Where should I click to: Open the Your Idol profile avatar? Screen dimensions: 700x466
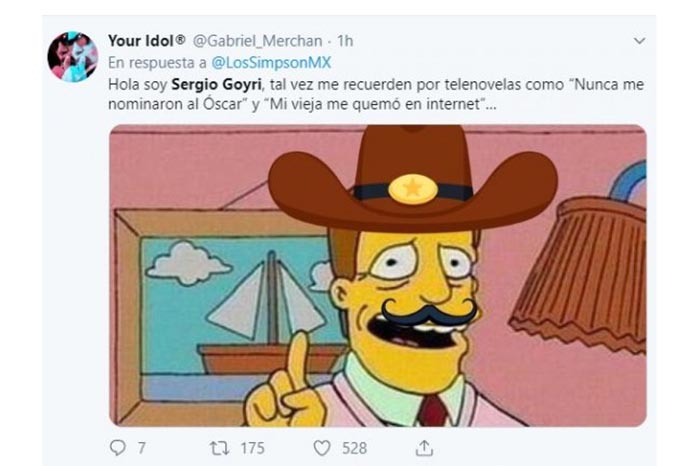[72, 56]
